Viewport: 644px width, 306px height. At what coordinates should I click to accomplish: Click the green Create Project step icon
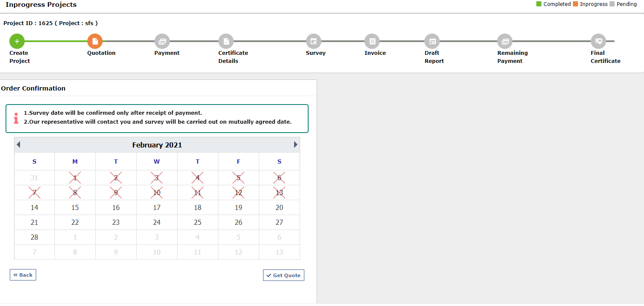(17, 41)
